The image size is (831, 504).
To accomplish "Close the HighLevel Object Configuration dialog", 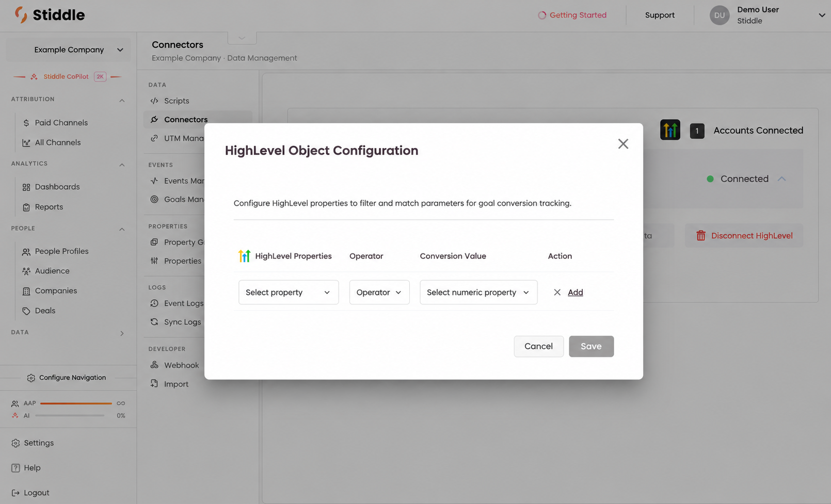I will (623, 144).
